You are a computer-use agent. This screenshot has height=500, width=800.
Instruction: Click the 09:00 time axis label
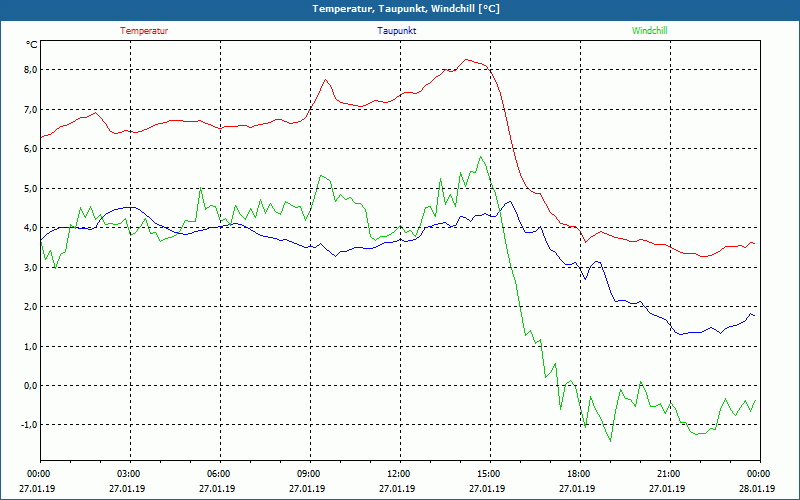[x=310, y=474]
